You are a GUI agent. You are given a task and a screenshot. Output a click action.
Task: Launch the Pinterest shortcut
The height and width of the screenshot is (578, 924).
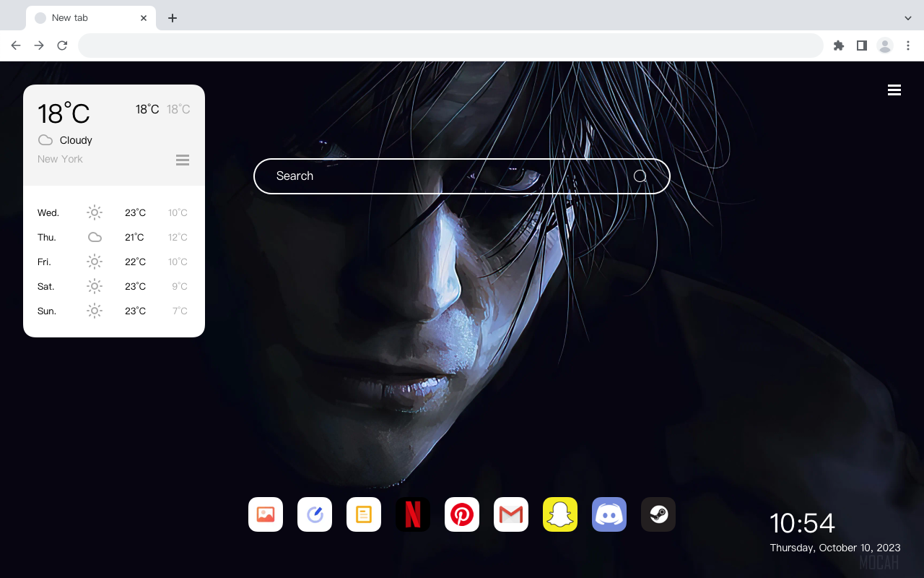(x=462, y=514)
